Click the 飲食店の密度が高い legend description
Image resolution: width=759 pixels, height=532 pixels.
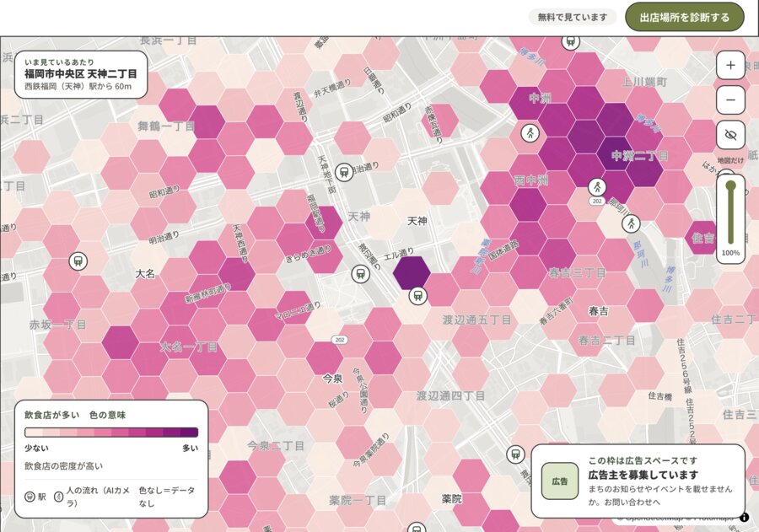click(64, 465)
